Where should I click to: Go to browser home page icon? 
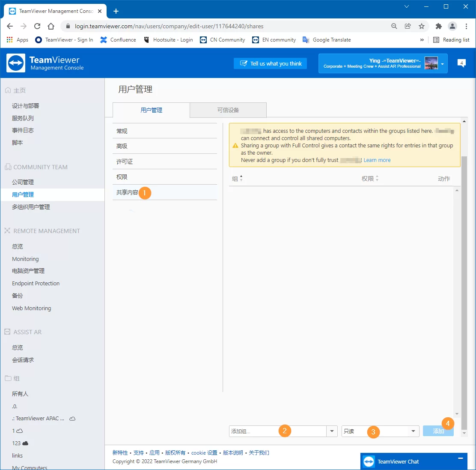tap(51, 26)
